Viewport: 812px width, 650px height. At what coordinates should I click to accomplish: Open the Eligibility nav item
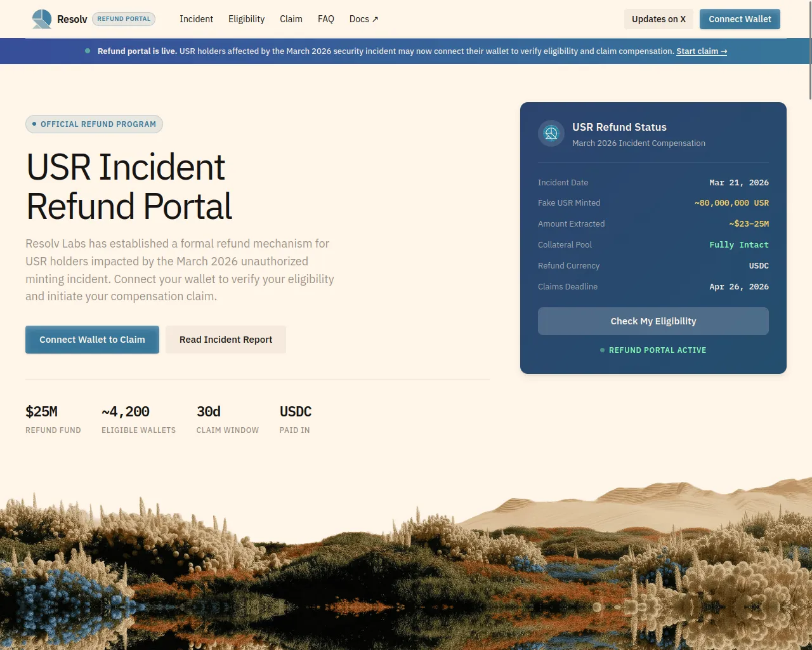click(246, 19)
